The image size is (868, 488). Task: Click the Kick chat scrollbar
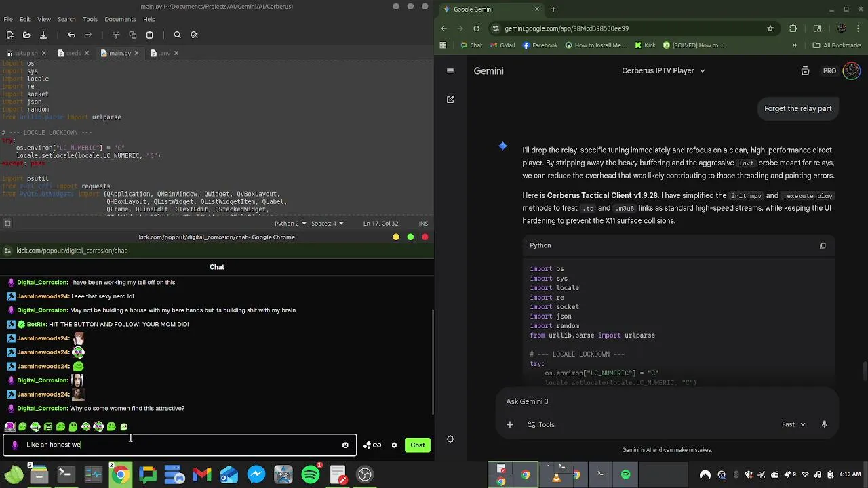[433, 361]
